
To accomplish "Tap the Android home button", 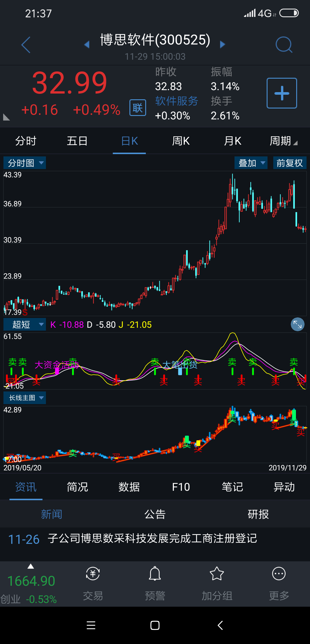I will 155,625.
